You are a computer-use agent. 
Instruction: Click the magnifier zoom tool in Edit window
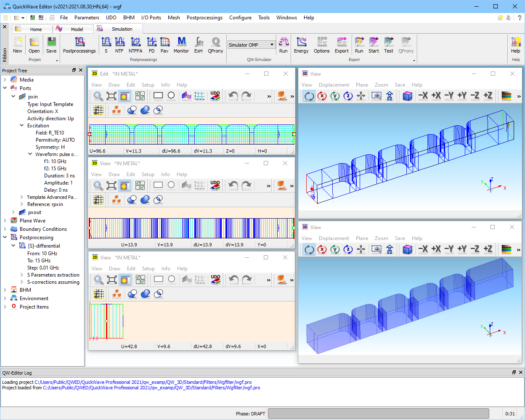pyautogui.click(x=98, y=96)
